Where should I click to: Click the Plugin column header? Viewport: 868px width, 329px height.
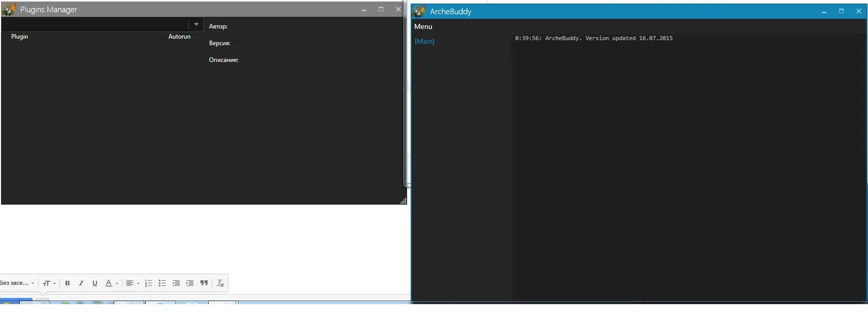(20, 37)
